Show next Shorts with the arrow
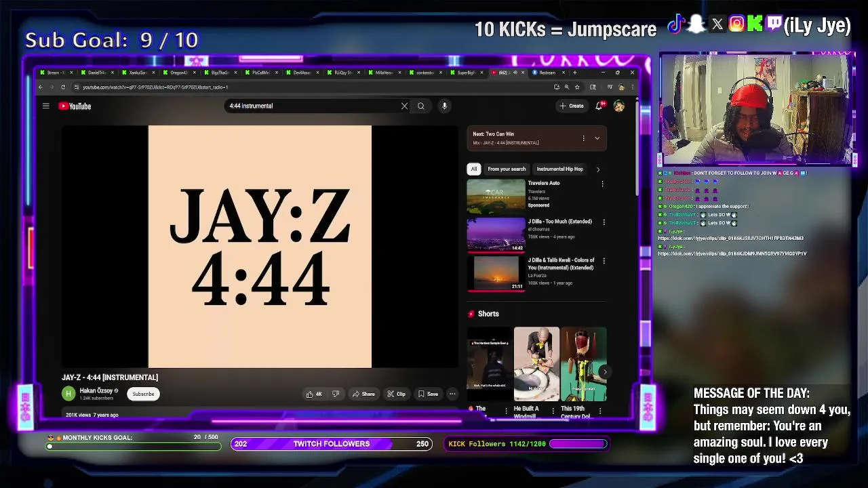 click(604, 371)
